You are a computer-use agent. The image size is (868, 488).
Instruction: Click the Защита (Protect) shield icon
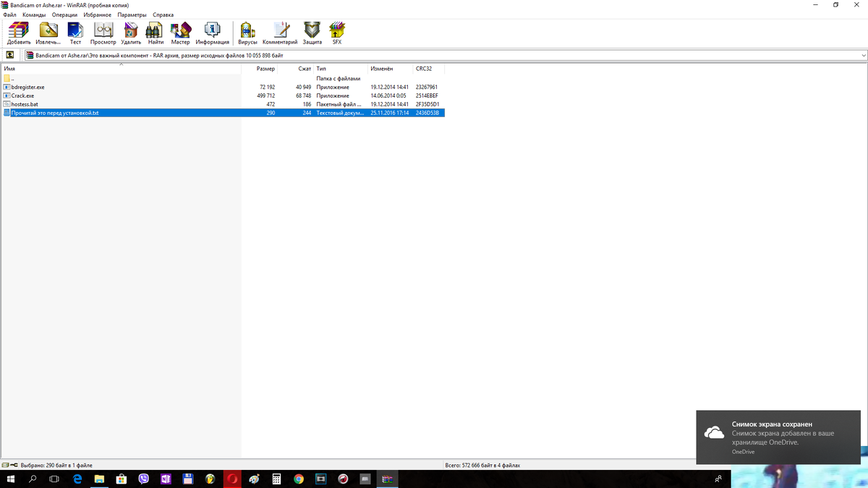tap(312, 30)
